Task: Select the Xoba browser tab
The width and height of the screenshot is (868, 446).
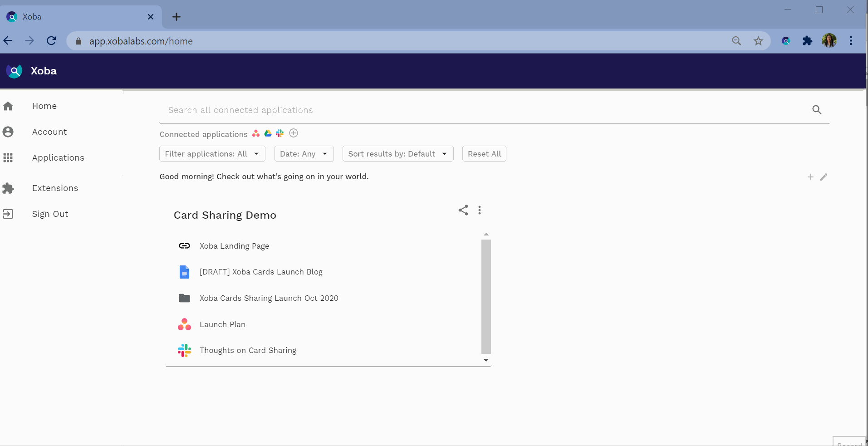Action: [81, 17]
